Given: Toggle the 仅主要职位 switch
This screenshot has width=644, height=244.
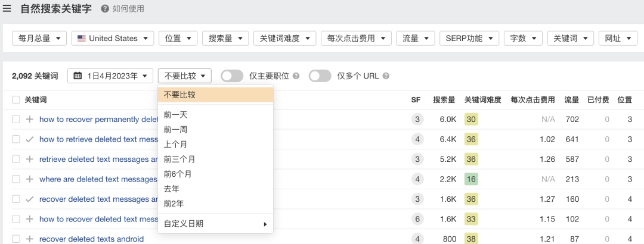Looking at the screenshot, I should (x=232, y=76).
